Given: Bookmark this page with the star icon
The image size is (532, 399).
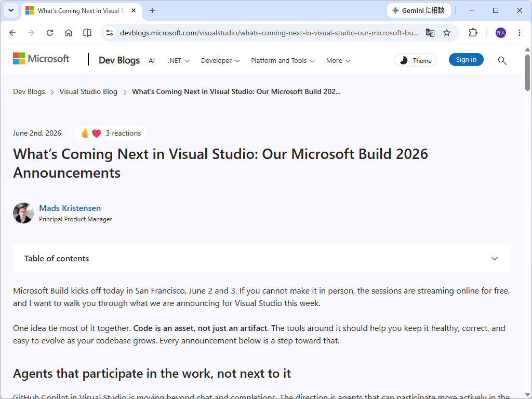Looking at the screenshot, I should [x=447, y=33].
